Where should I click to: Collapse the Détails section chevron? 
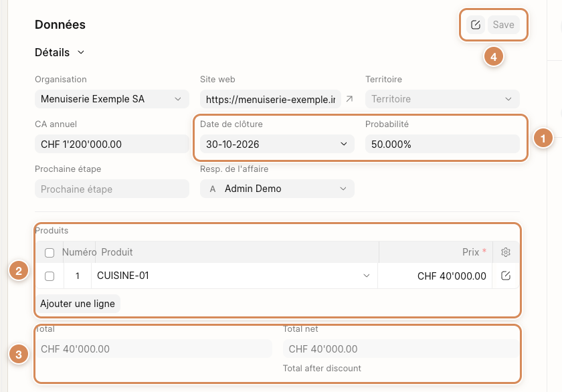pos(81,52)
